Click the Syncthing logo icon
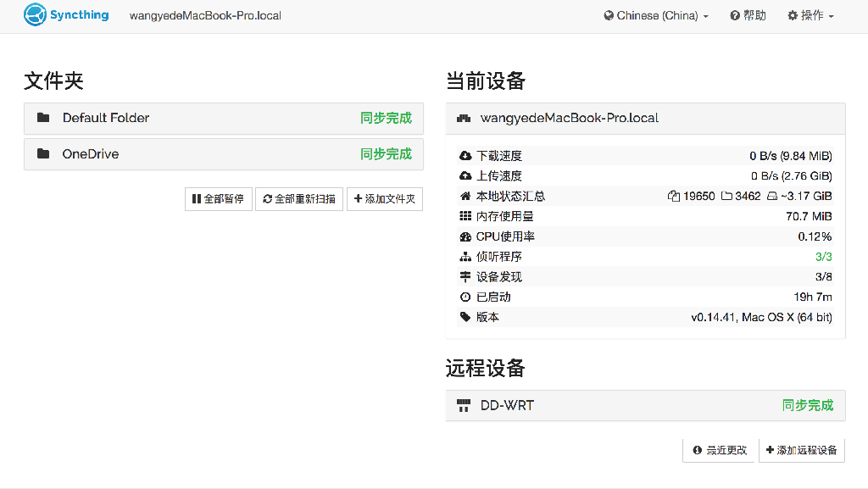The width and height of the screenshot is (868, 489). click(x=35, y=15)
